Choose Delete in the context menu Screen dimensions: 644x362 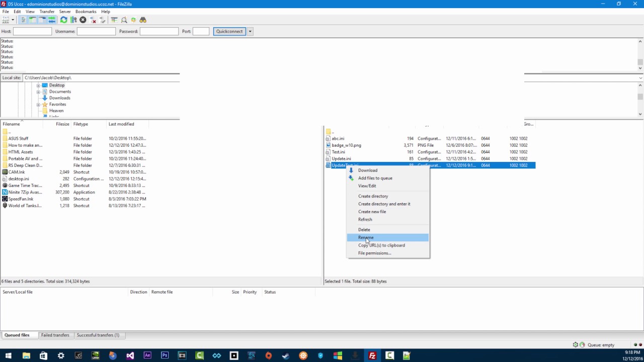click(x=388, y=230)
